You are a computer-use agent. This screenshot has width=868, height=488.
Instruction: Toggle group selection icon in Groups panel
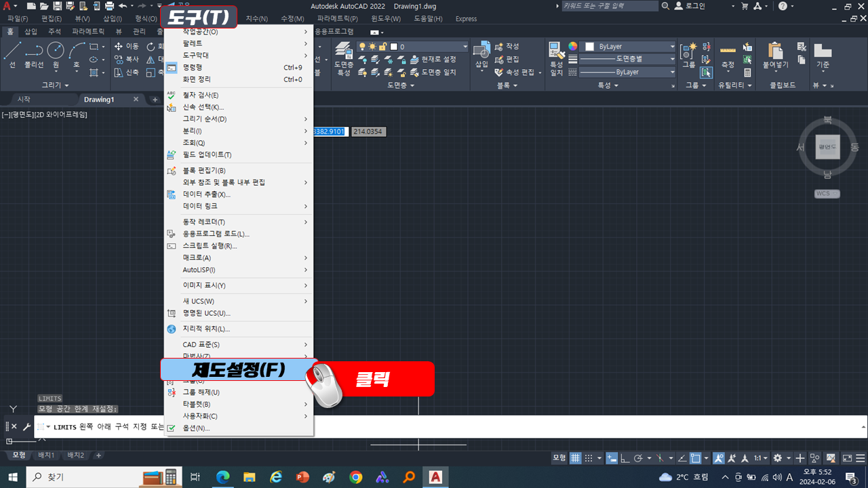[707, 72]
